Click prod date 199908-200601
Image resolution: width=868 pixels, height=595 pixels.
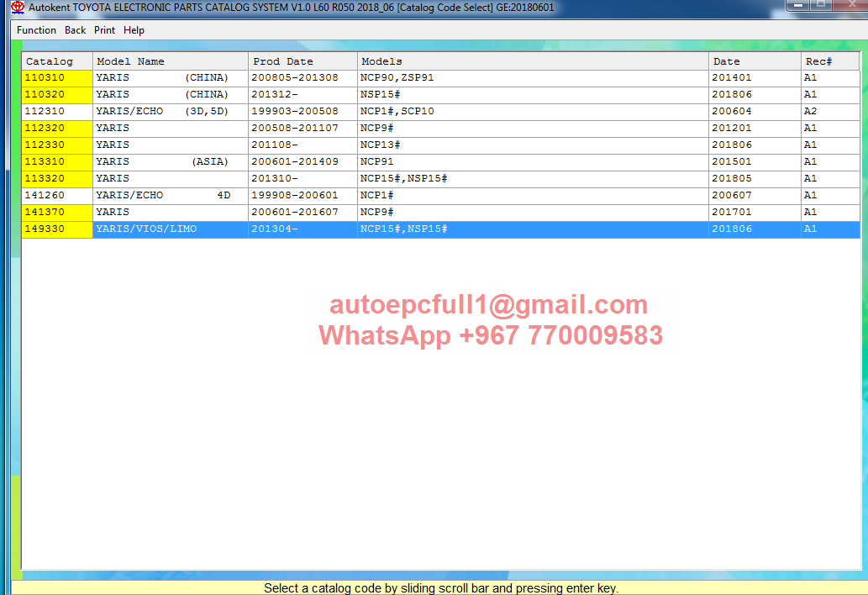coord(302,195)
